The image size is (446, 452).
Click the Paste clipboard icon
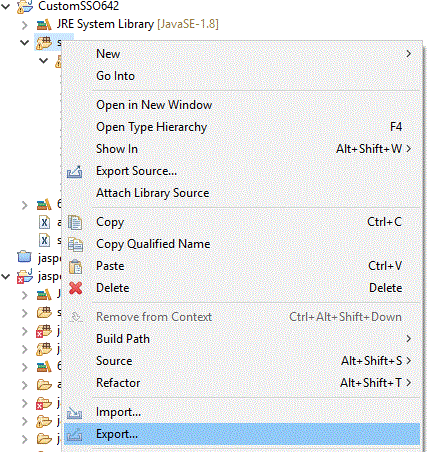75,267
